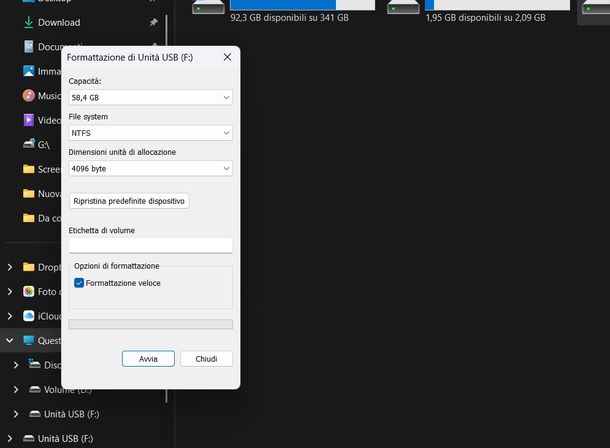Viewport: 610px width, 448px height.
Task: Open the File system dropdown set to NTFS
Action: coord(150,133)
